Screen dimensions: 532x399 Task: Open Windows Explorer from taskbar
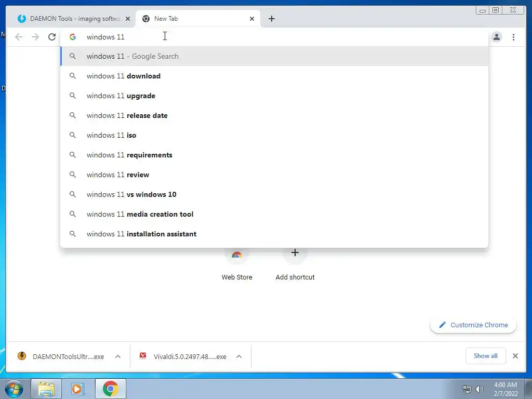coord(46,389)
